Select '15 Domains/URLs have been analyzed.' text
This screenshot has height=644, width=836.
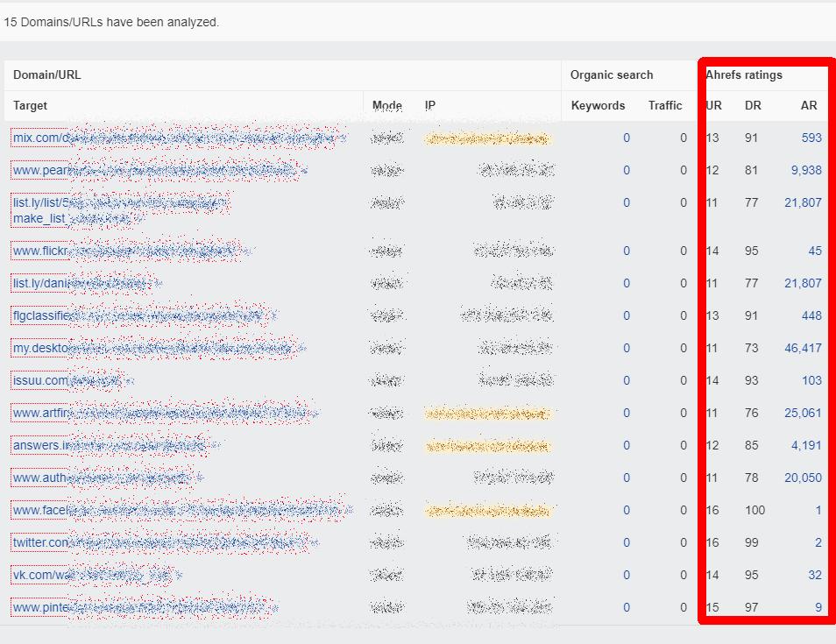[x=111, y=23]
